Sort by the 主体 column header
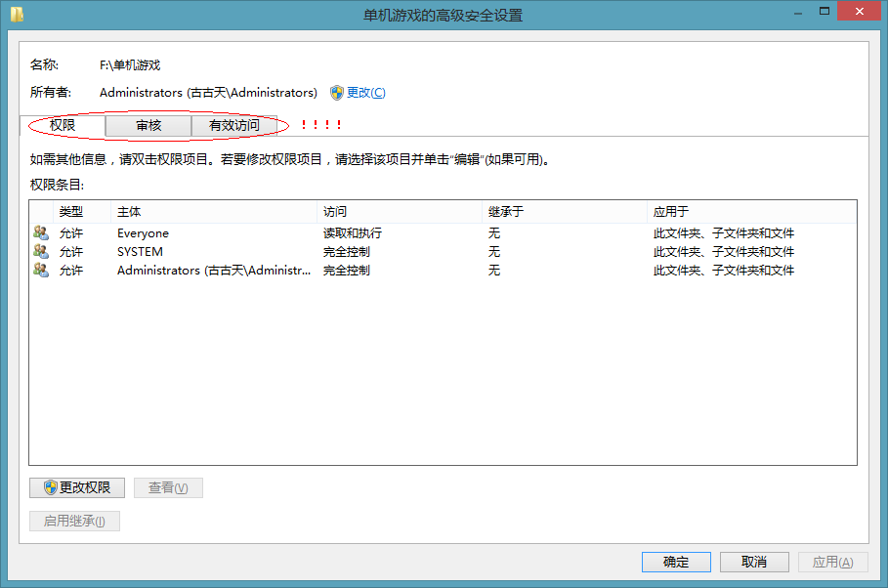 point(214,212)
